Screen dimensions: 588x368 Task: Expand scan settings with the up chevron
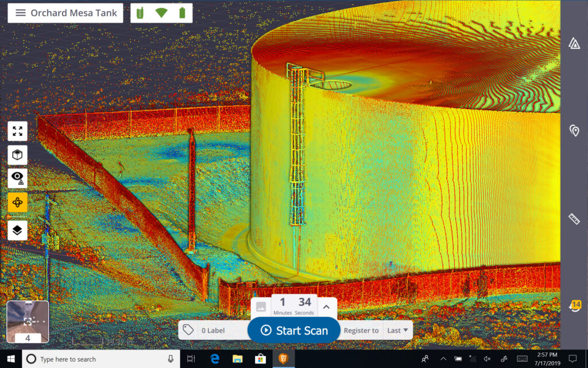[x=326, y=307]
